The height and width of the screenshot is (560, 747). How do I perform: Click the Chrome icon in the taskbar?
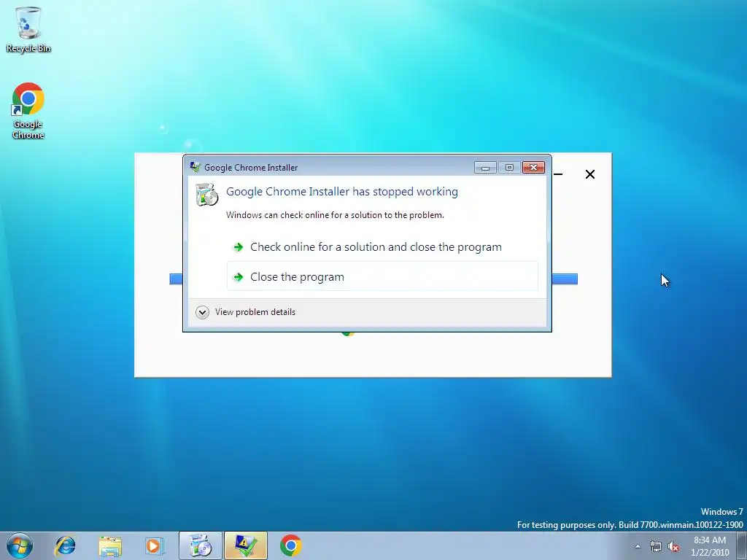(x=290, y=545)
